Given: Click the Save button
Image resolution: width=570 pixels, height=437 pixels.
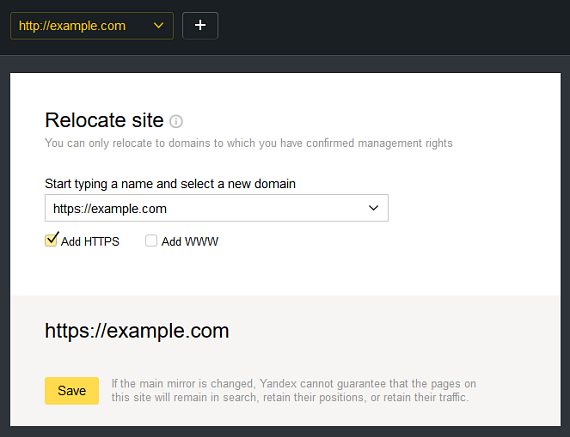Looking at the screenshot, I should (72, 391).
